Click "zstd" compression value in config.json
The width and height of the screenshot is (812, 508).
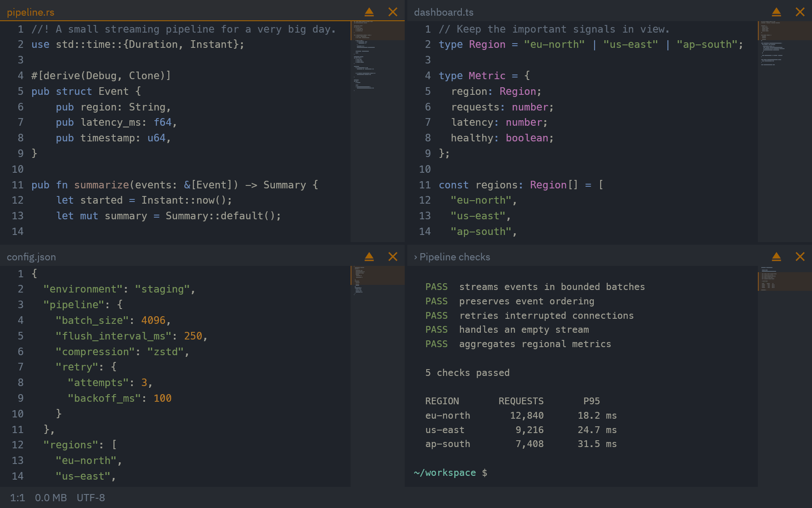coord(165,352)
